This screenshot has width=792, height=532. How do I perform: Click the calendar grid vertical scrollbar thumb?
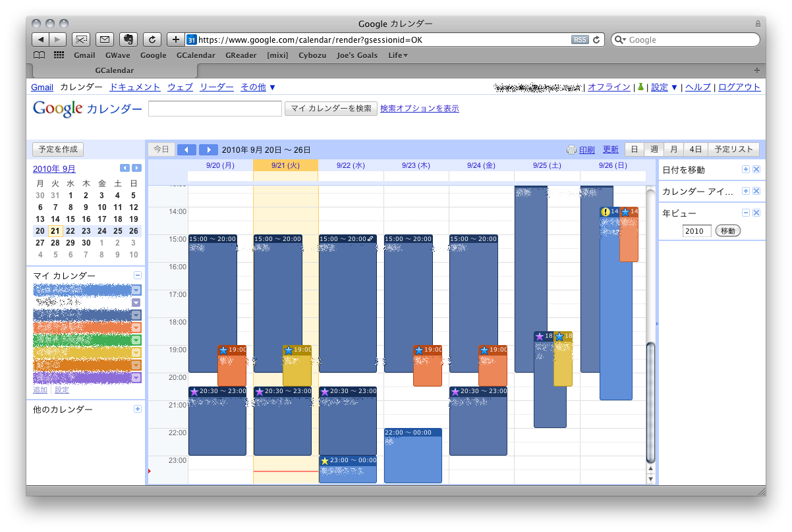[651, 402]
